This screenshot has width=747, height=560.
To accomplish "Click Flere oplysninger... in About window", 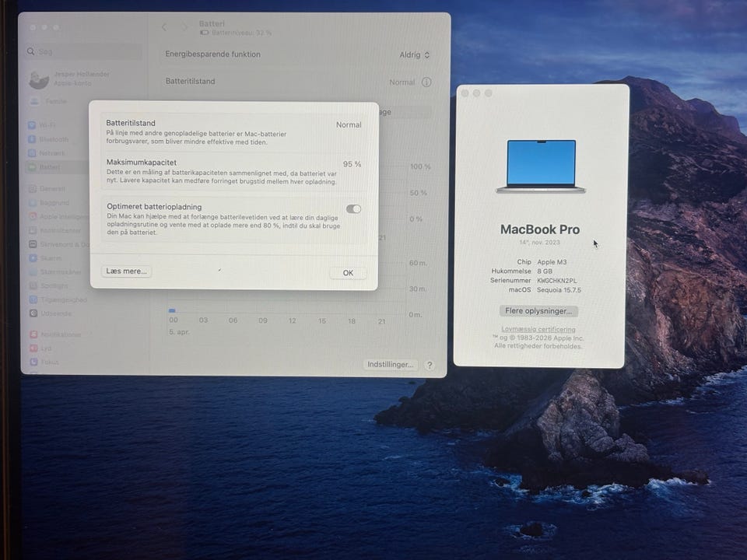I will point(538,311).
